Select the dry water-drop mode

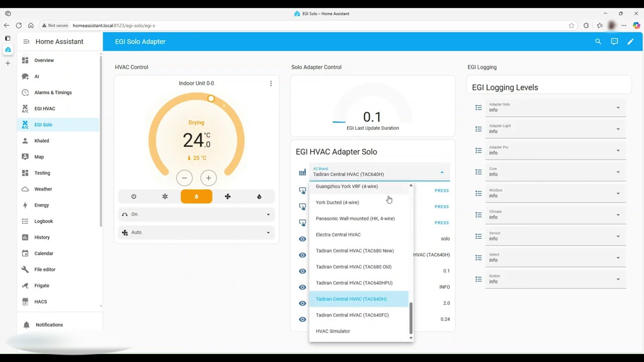(x=196, y=197)
